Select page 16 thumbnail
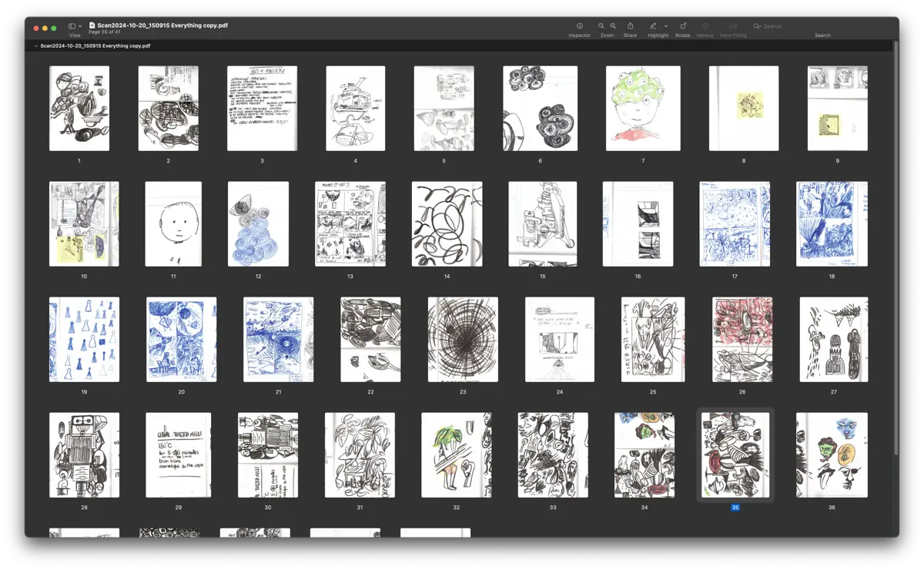 click(638, 224)
